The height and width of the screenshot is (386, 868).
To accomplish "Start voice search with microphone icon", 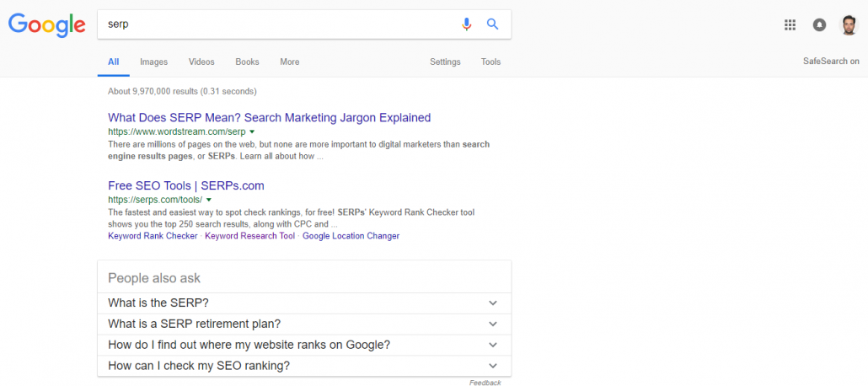I will (467, 24).
